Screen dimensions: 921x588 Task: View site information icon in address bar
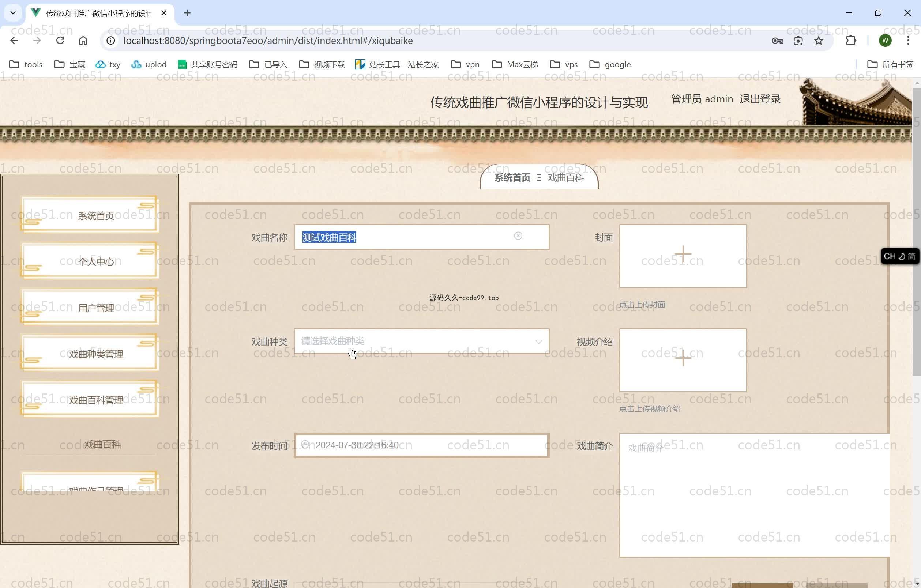coord(110,41)
